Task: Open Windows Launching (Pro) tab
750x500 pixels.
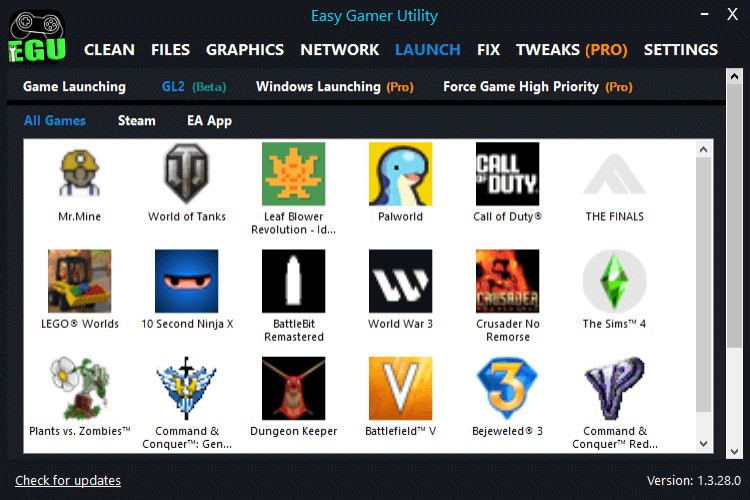Action: pyautogui.click(x=335, y=87)
